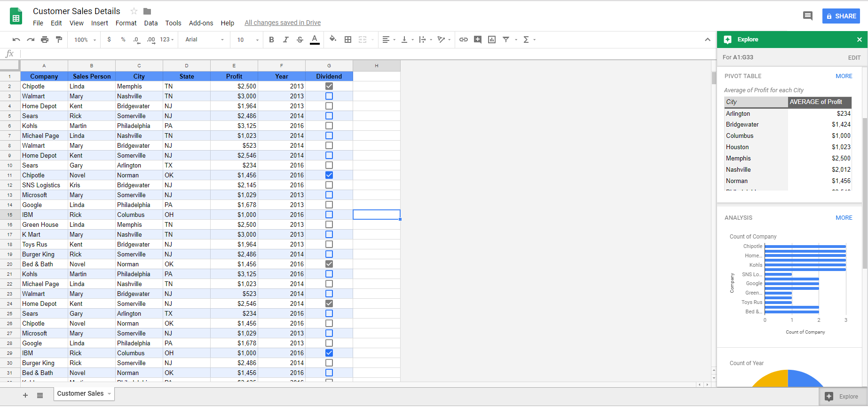Open the text wrapping dropdown

tap(425, 40)
